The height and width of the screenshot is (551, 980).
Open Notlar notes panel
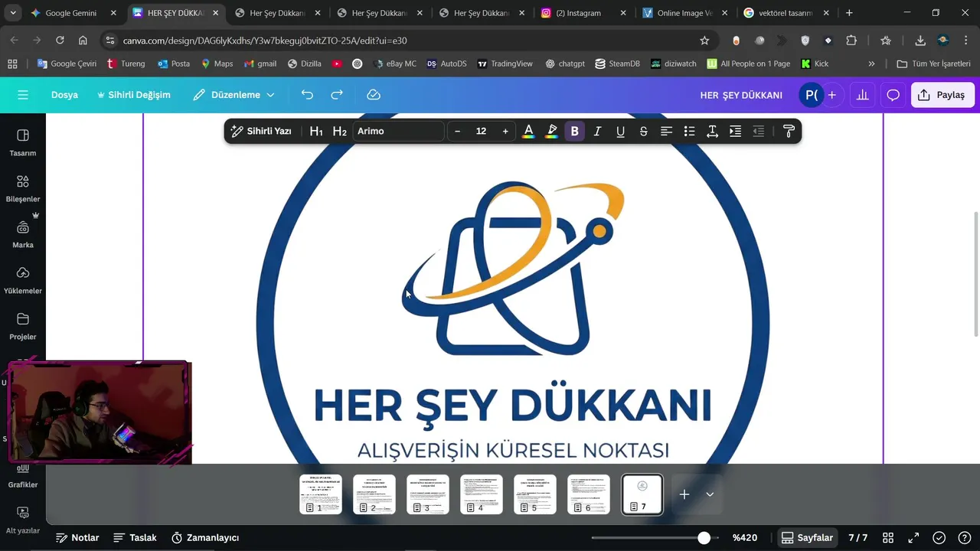77,538
